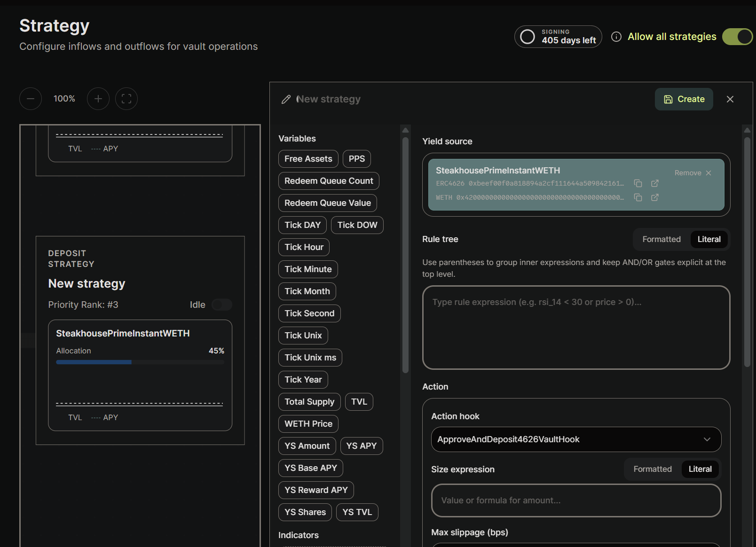Viewport: 756px width, 547px height.
Task: Click the zoom in plus icon
Action: (98, 99)
